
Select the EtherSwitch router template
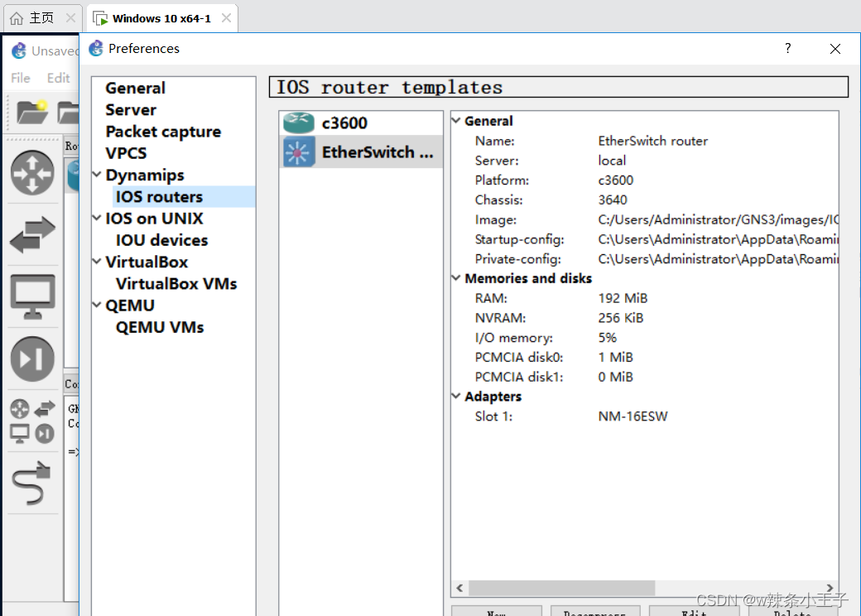click(x=361, y=152)
